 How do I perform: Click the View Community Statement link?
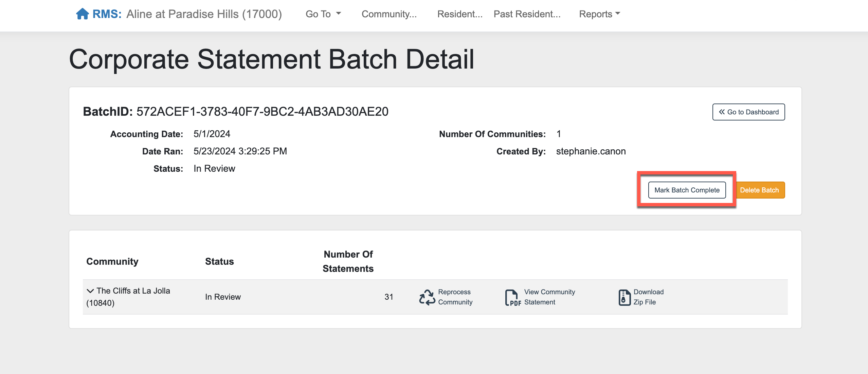tap(549, 297)
